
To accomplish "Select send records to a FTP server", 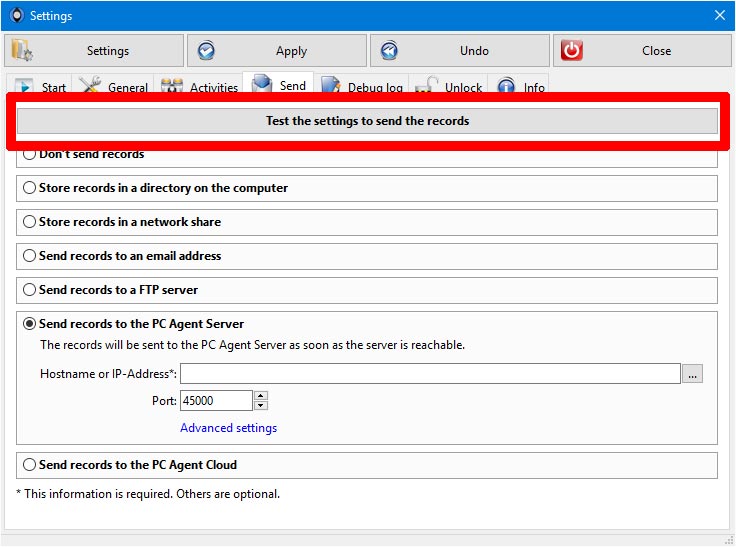I will (x=30, y=290).
